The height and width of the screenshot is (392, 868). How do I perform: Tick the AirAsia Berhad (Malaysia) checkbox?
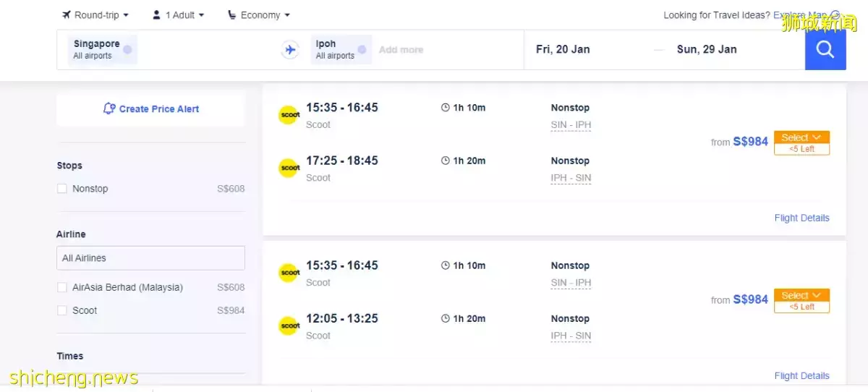click(x=62, y=287)
